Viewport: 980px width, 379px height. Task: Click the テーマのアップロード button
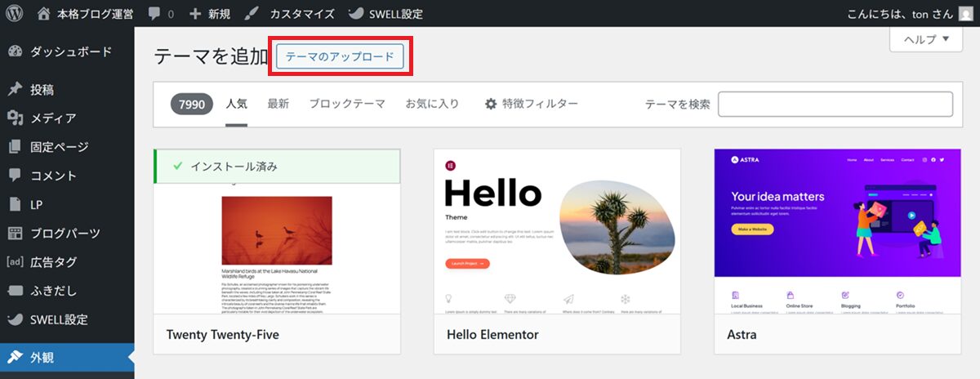point(340,56)
